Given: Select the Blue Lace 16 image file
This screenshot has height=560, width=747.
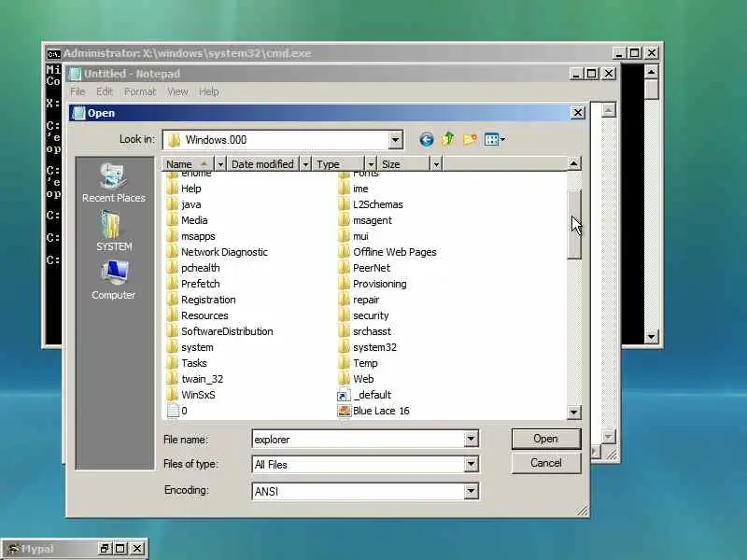Looking at the screenshot, I should coord(373,411).
